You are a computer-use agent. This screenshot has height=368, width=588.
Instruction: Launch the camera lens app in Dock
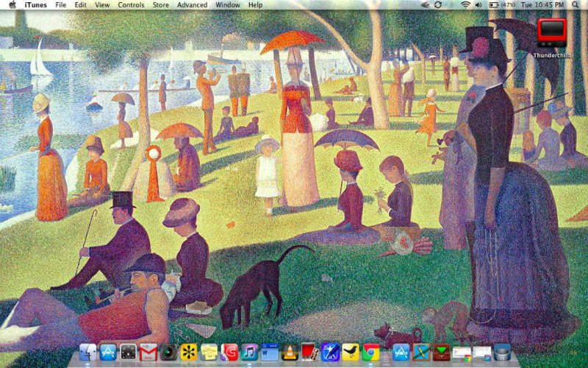click(x=168, y=353)
